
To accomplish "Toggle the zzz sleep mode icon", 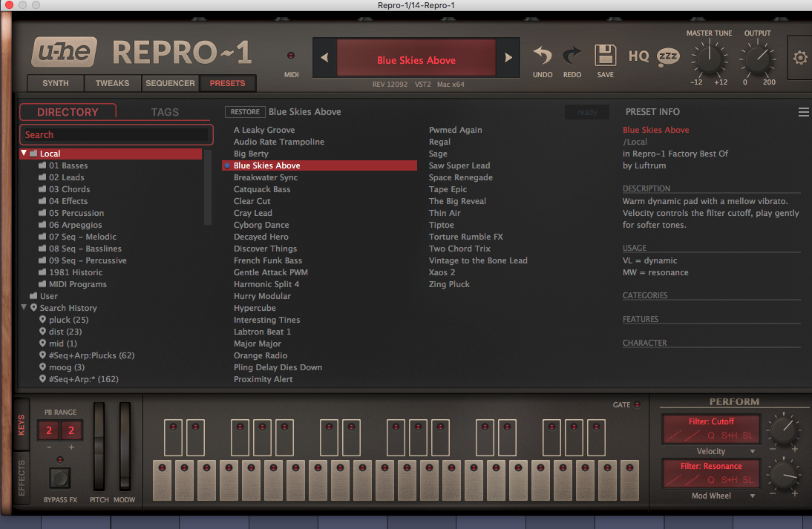I will coord(668,56).
